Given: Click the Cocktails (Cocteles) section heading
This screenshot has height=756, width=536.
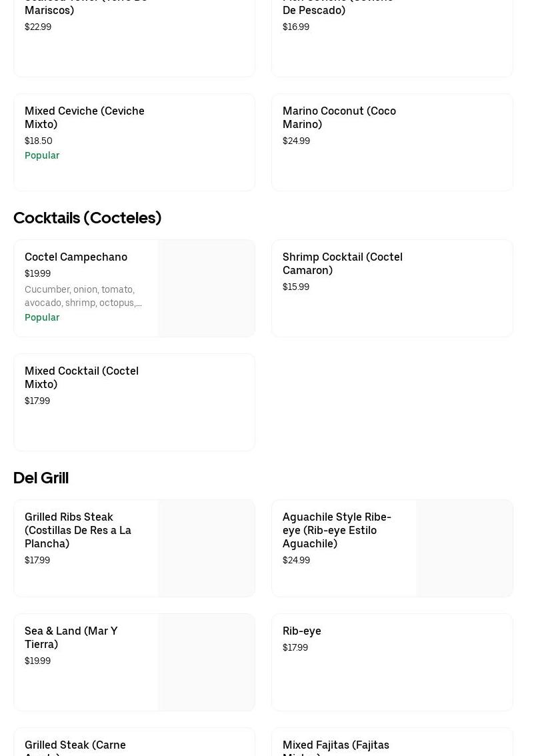Looking at the screenshot, I should (87, 218).
